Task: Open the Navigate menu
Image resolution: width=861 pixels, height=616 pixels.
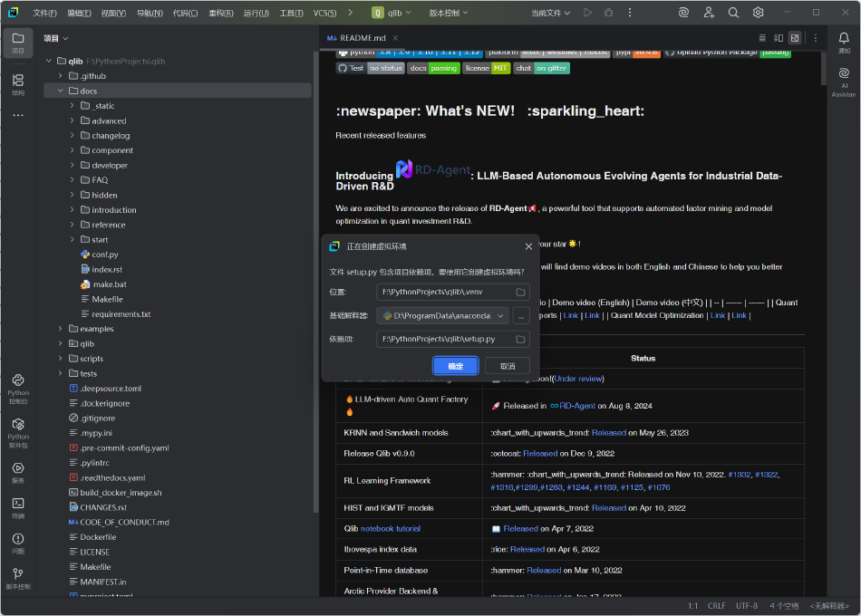Action: tap(150, 13)
